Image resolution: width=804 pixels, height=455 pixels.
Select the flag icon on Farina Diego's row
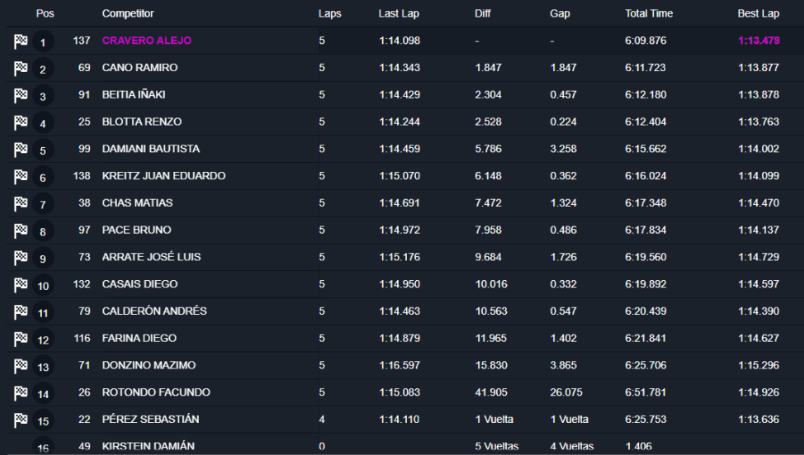click(x=21, y=339)
